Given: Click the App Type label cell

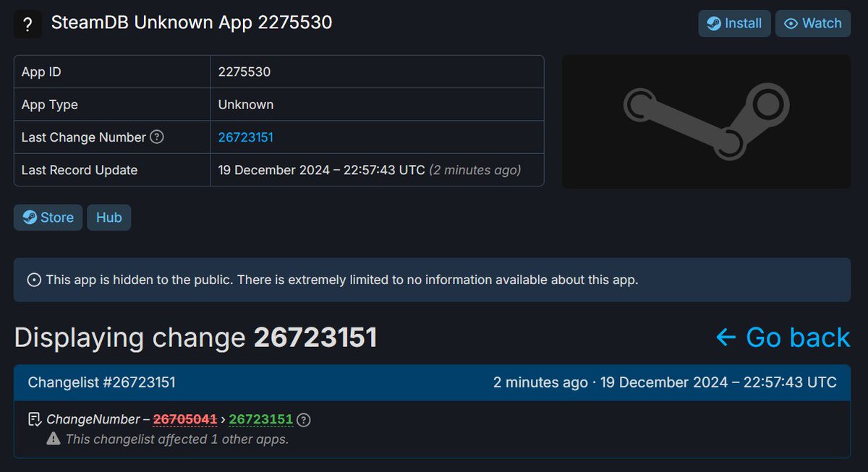Looking at the screenshot, I should pos(112,105).
